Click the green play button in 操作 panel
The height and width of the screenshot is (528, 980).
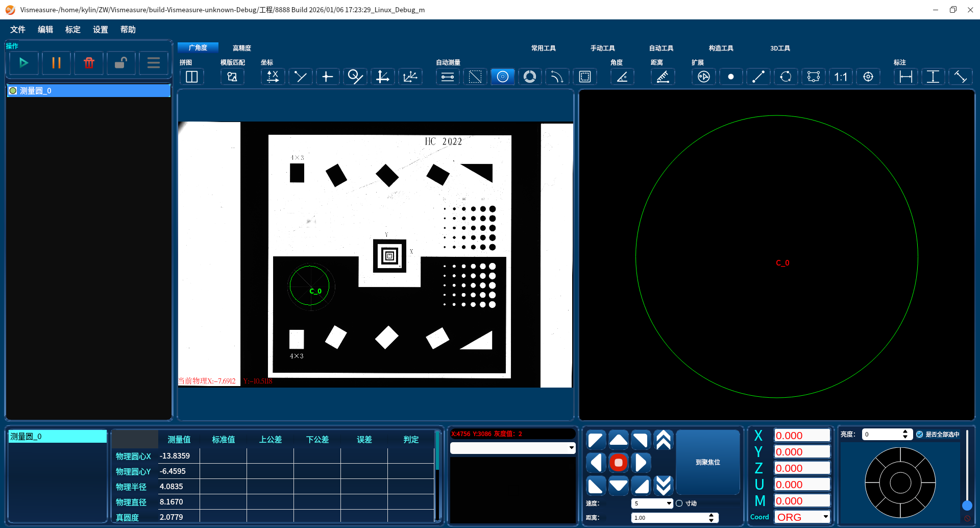[23, 63]
